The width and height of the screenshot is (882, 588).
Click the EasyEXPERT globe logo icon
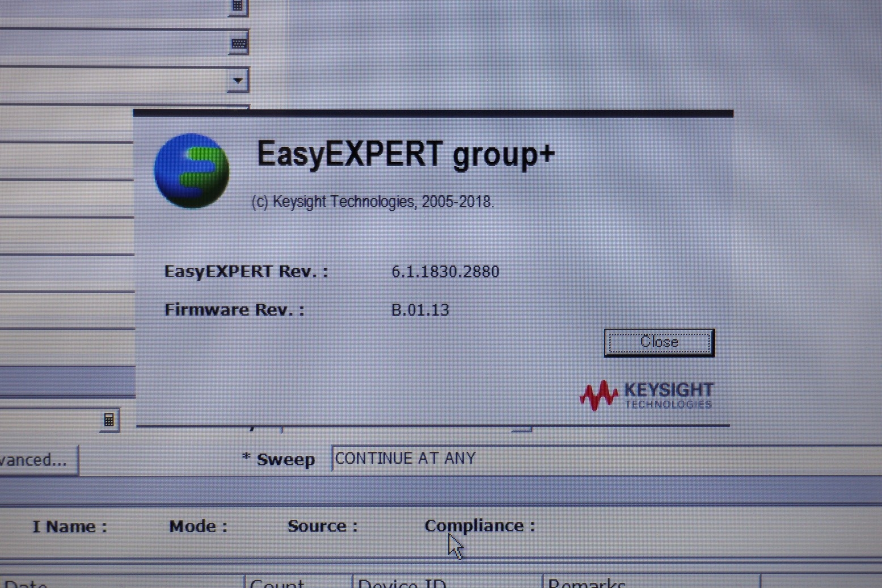point(192,171)
